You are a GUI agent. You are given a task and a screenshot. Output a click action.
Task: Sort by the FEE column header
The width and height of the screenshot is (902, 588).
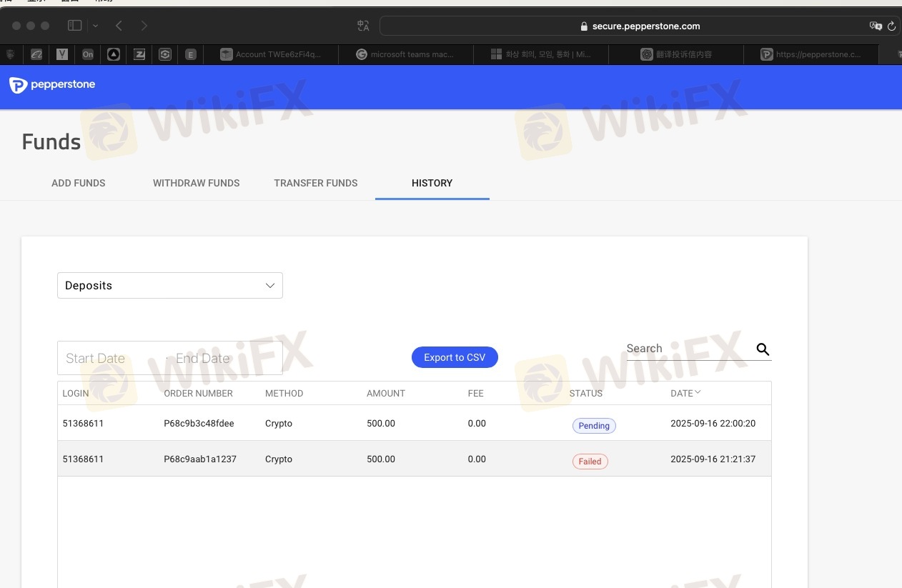click(476, 393)
